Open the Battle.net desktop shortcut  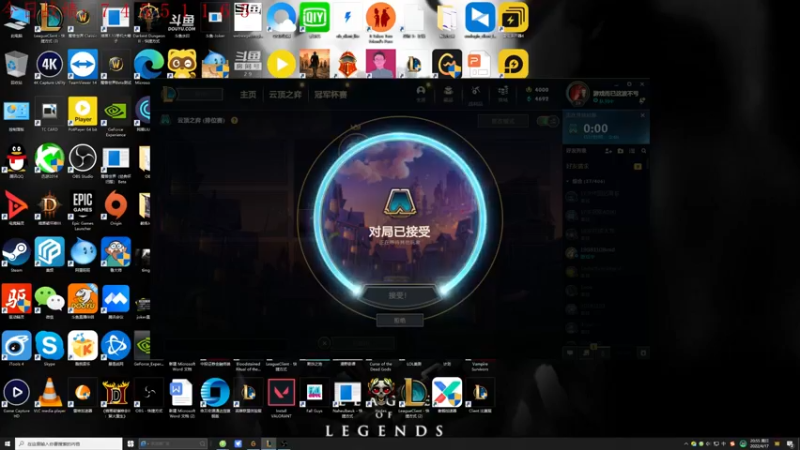[115, 348]
